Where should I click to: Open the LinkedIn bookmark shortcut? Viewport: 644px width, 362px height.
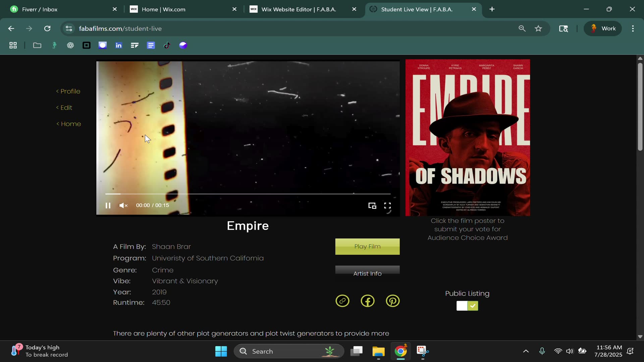118,45
